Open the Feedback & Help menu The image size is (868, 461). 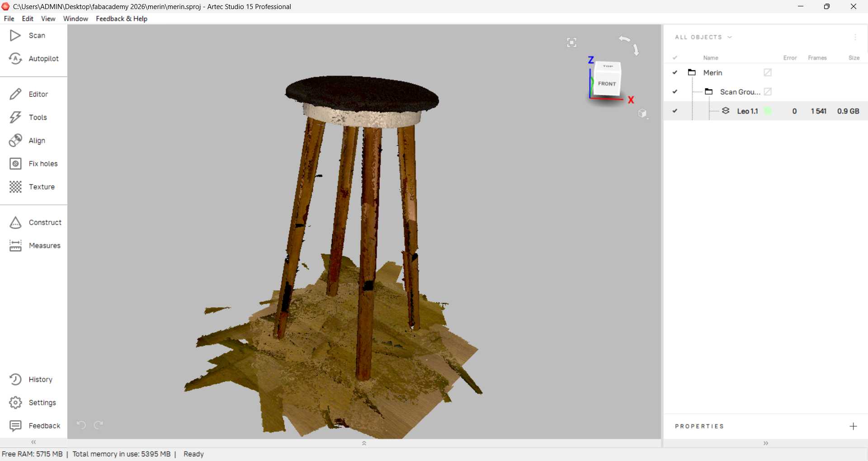coord(122,19)
